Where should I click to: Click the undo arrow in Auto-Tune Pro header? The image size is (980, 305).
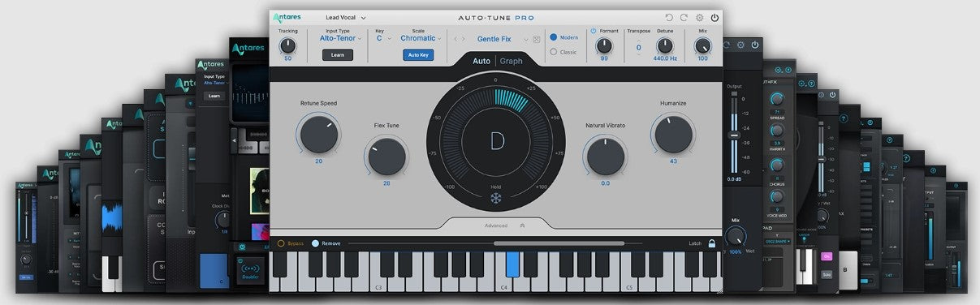tap(669, 17)
